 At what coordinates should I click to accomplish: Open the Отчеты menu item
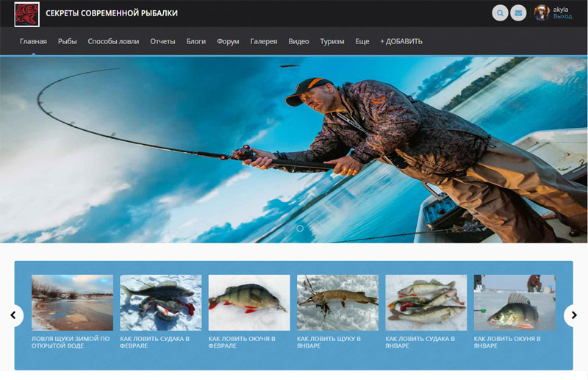(162, 41)
